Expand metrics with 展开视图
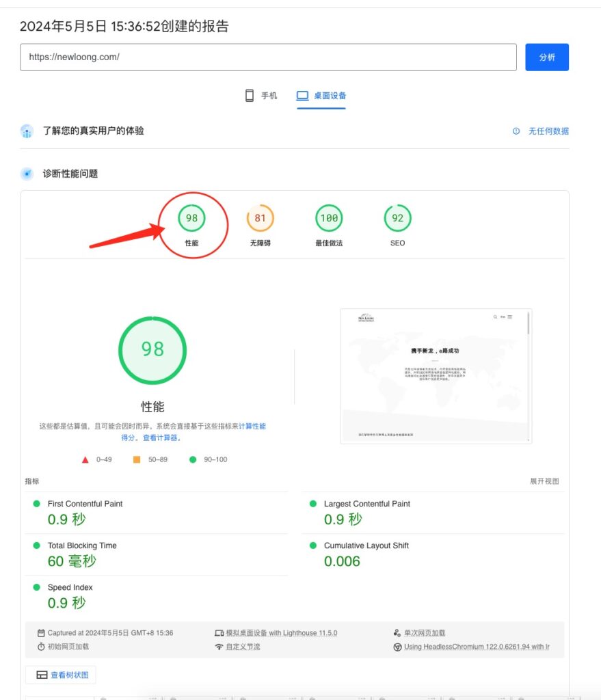Viewport: 601px width, 700px height. 544,481
